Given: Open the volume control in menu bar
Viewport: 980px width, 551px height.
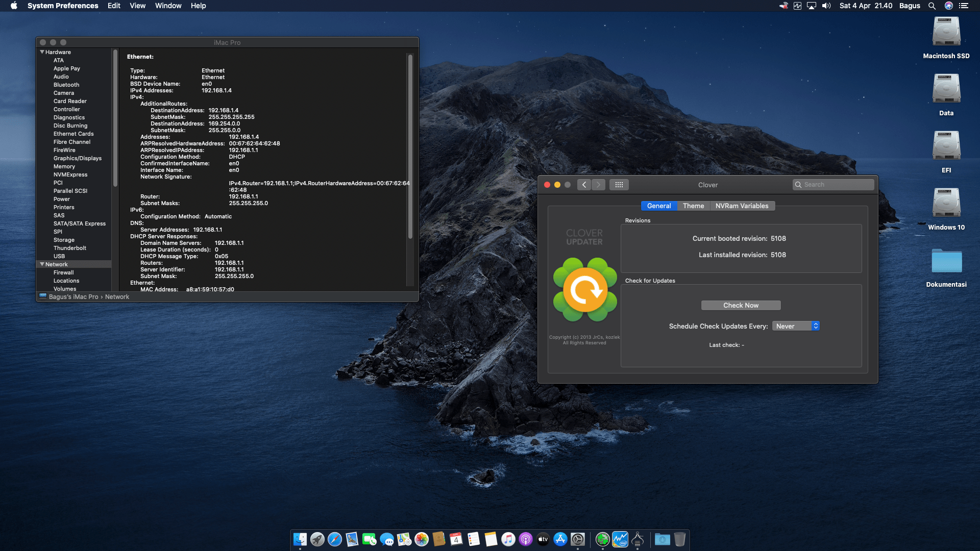Looking at the screenshot, I should pos(826,6).
